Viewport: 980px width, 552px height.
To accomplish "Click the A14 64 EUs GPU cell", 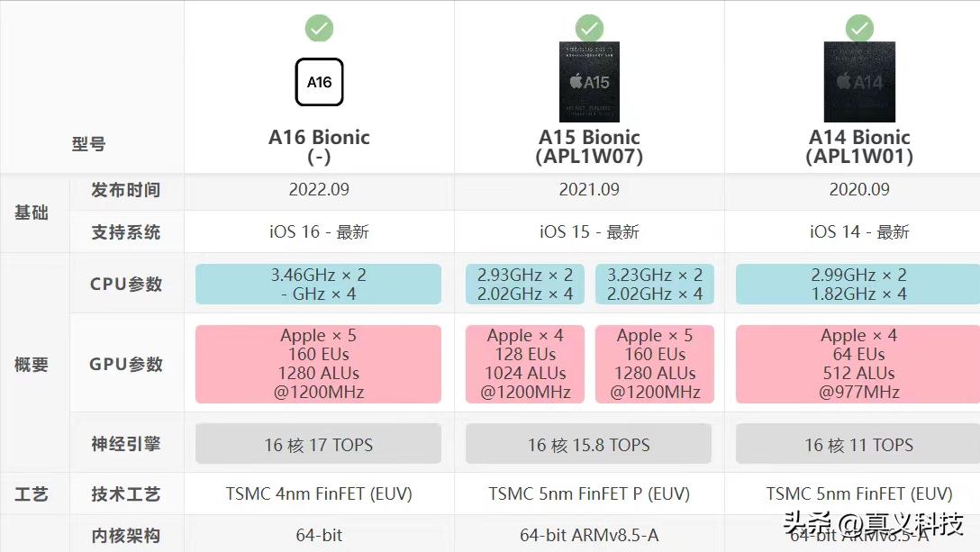I will click(857, 364).
